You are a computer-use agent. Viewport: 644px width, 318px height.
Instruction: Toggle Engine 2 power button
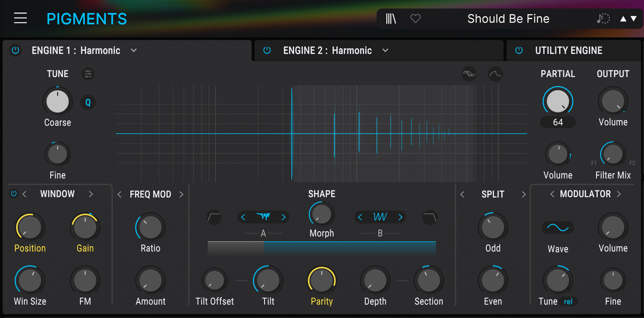[267, 50]
